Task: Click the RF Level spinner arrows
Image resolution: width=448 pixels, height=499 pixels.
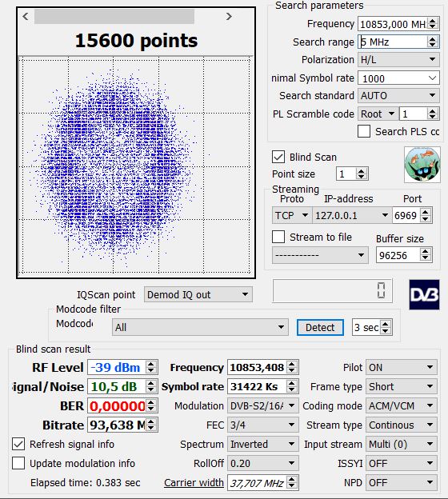Action: click(151, 367)
